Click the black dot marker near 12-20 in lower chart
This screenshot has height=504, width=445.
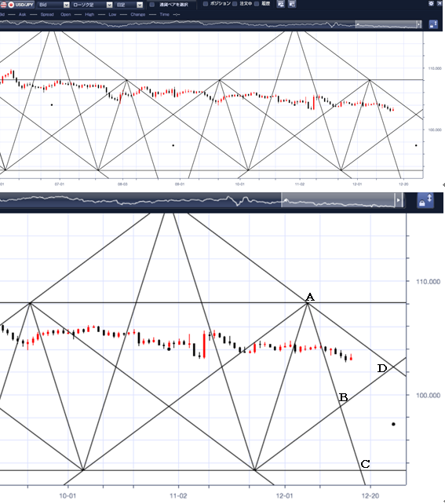[393, 424]
